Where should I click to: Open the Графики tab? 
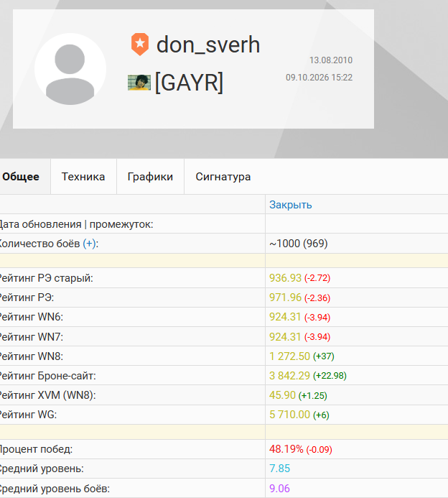[x=150, y=177]
